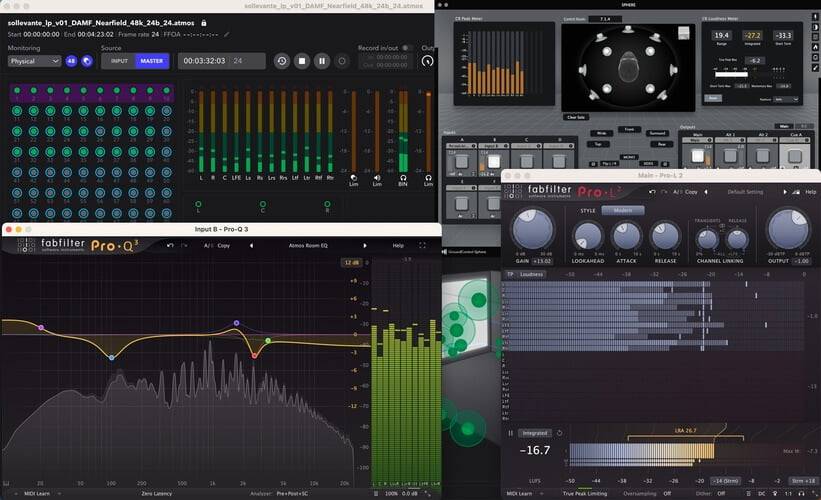This screenshot has width=821, height=500.
Task: Click the flame icon in the Sphere sidebar
Action: [x=815, y=47]
